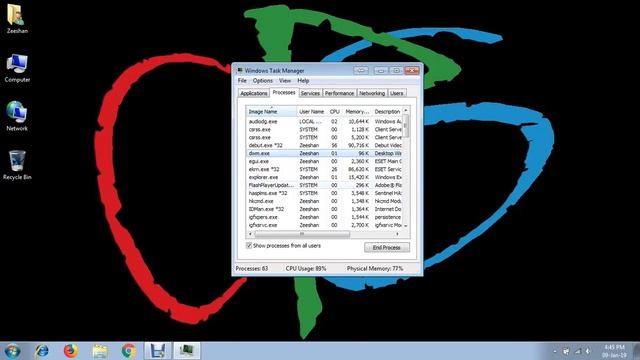Image resolution: width=640 pixels, height=360 pixels.
Task: Sort by User Name column header
Action: pos(311,111)
